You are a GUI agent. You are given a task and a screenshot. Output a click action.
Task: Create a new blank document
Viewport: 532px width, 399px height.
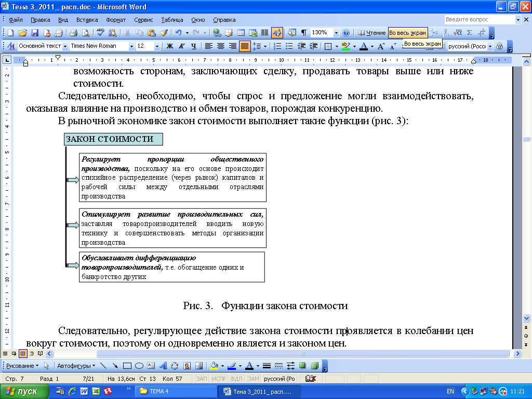coord(10,33)
